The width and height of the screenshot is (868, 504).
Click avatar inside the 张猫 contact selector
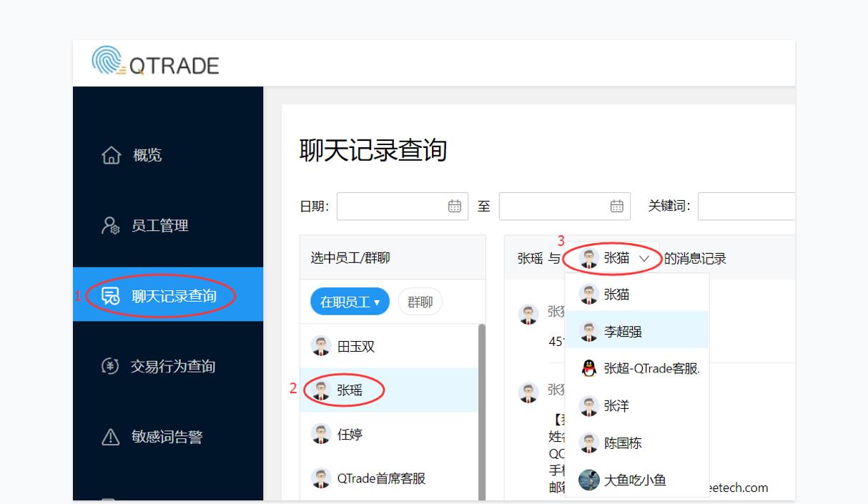[x=589, y=258]
